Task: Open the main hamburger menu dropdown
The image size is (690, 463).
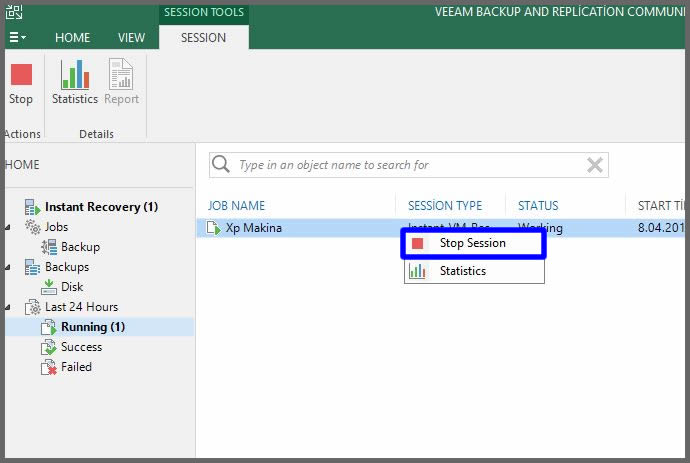Action: point(17,37)
